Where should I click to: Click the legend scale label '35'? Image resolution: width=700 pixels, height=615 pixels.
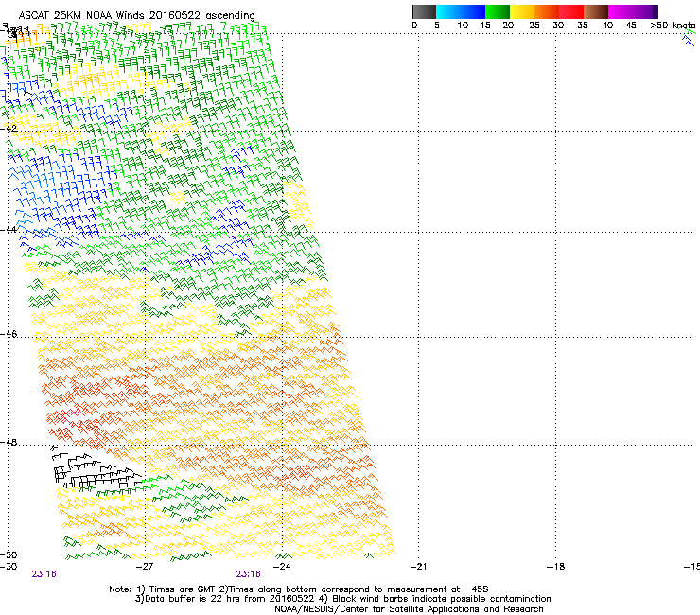[x=583, y=26]
